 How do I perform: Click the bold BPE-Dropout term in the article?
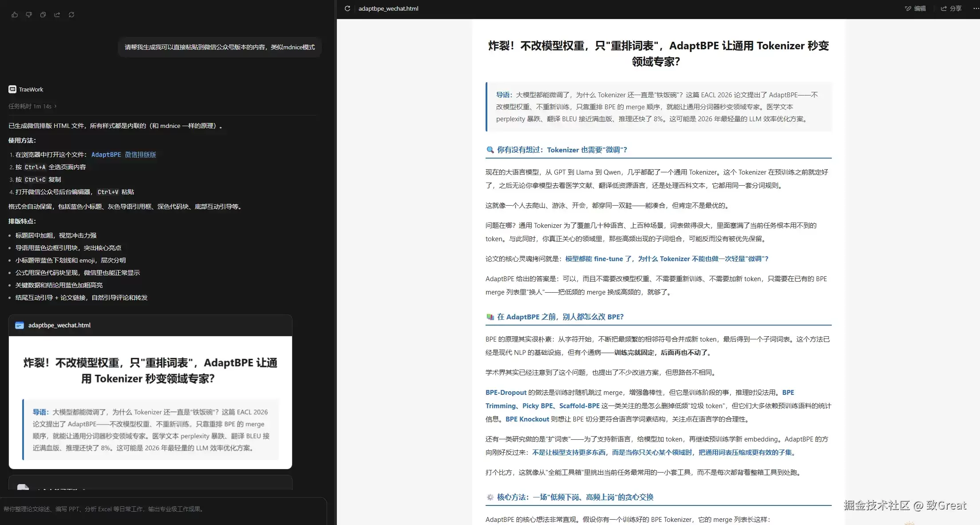(506, 392)
